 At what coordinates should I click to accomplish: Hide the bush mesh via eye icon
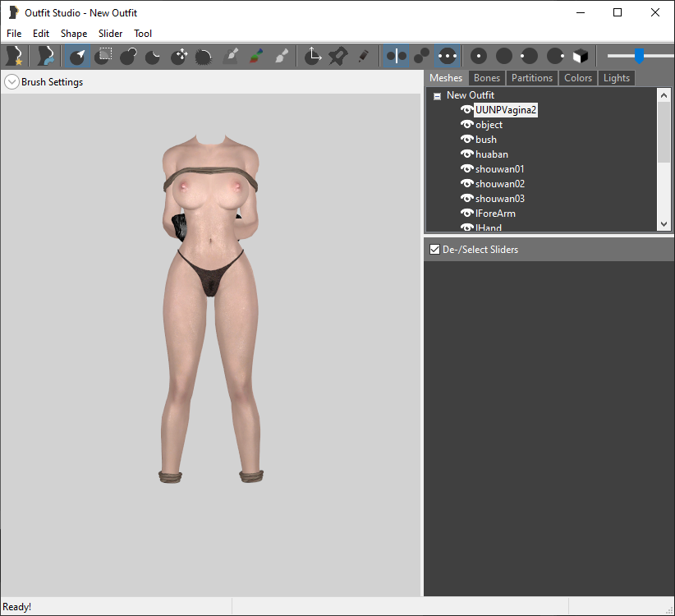click(466, 139)
